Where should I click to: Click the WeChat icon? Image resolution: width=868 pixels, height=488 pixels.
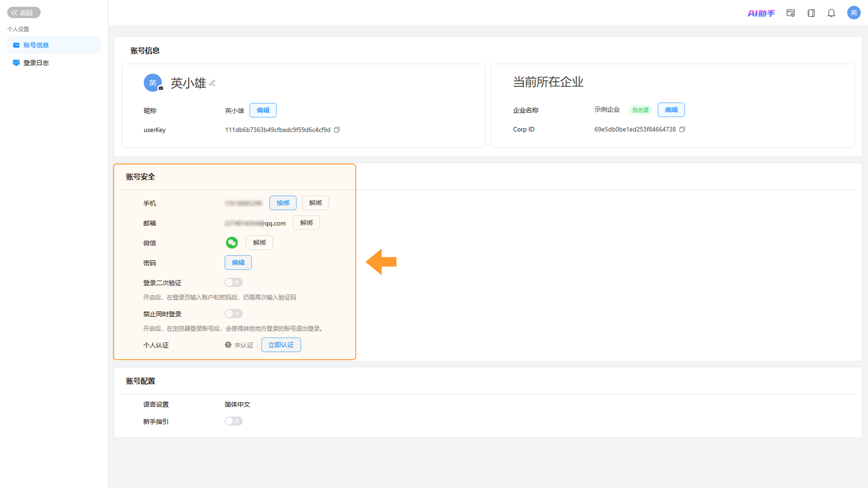[x=232, y=242]
